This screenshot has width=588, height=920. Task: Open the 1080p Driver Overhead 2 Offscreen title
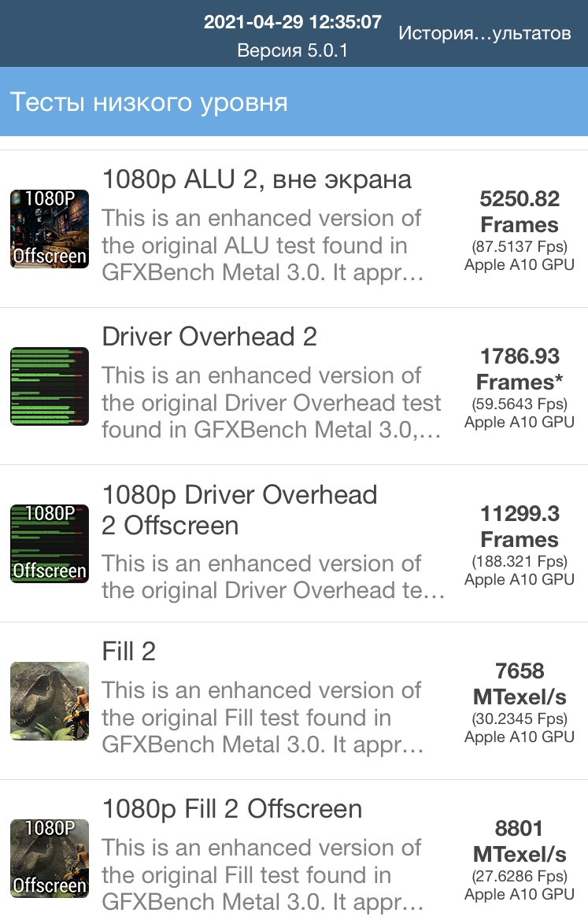pos(239,510)
